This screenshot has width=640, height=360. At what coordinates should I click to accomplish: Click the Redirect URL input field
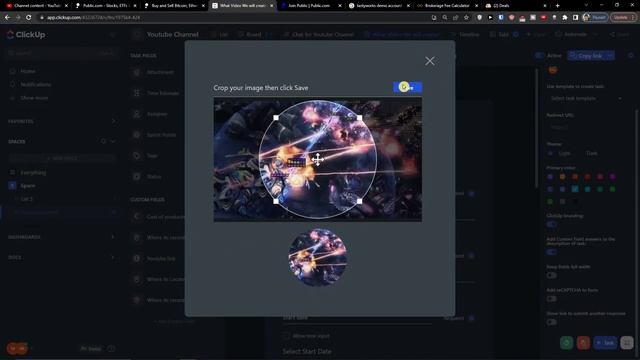click(584, 127)
